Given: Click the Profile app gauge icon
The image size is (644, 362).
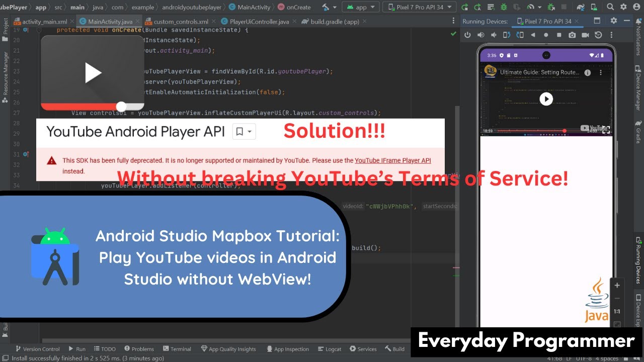Looking at the screenshot, I should coord(531,7).
